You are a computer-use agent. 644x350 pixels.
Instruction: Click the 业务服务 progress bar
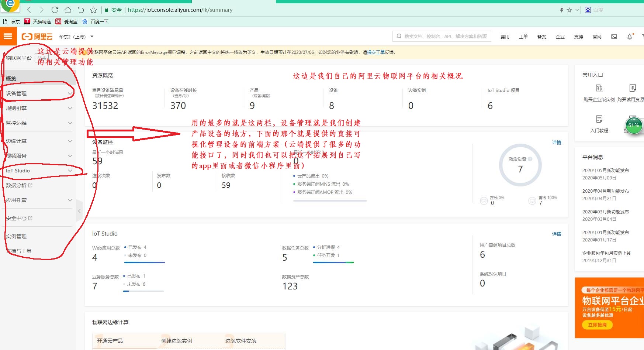coord(143,291)
